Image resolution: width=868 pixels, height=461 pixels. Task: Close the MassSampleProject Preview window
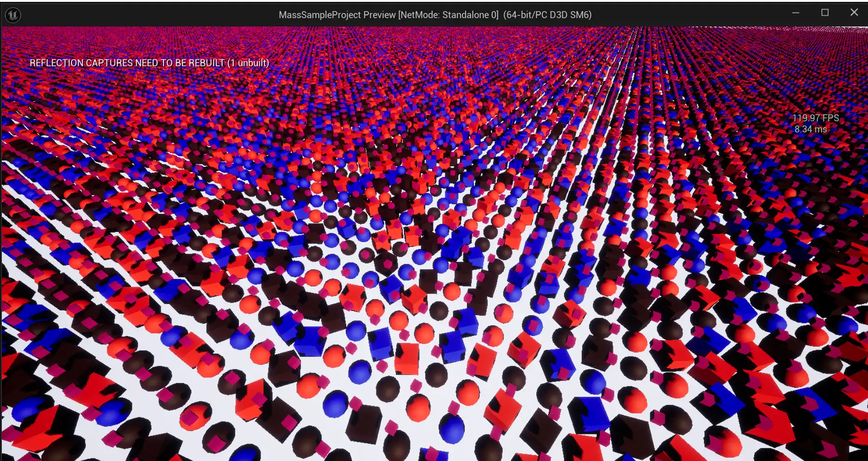854,13
